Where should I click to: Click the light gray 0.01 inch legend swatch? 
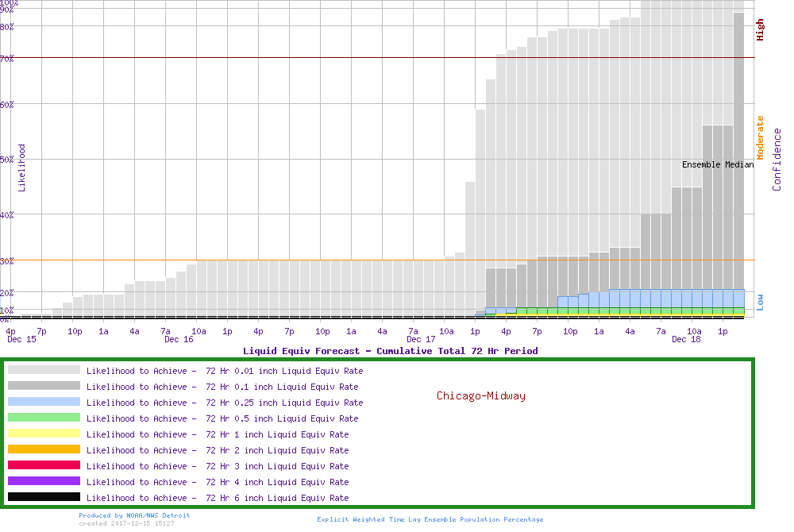click(x=44, y=370)
